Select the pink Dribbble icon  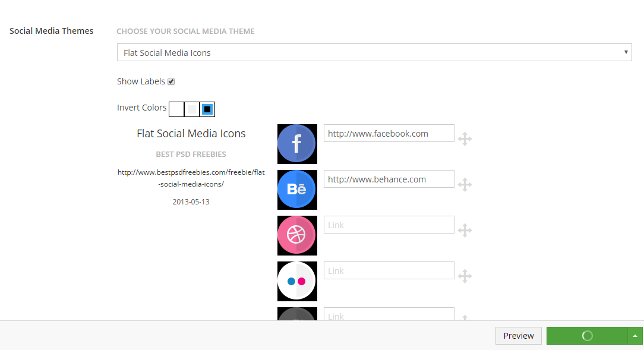tap(297, 235)
